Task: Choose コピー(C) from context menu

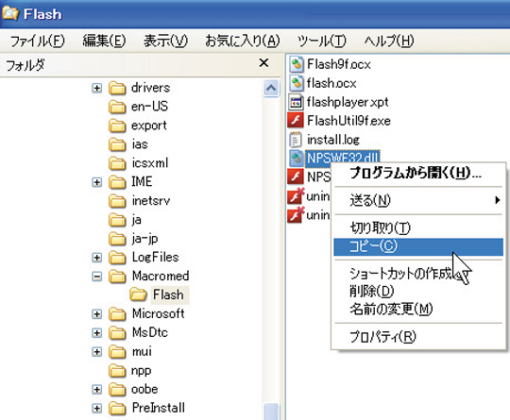Action: (418, 246)
